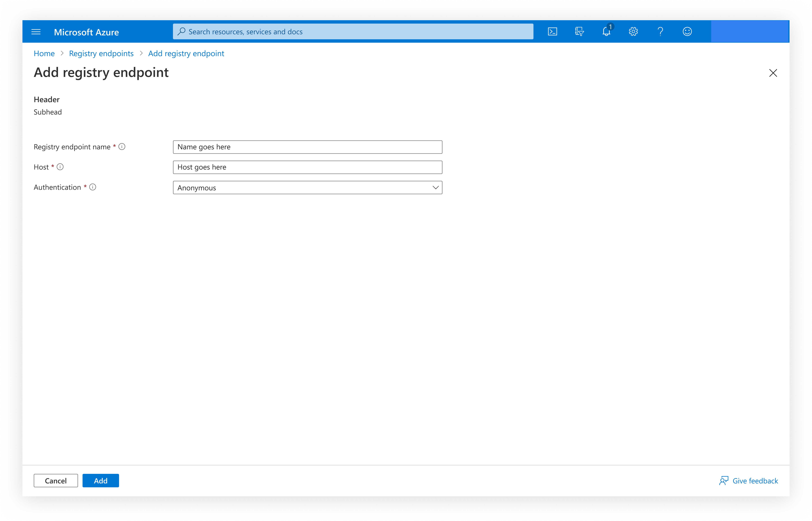
Task: Click the Give feedback person icon
Action: (724, 480)
